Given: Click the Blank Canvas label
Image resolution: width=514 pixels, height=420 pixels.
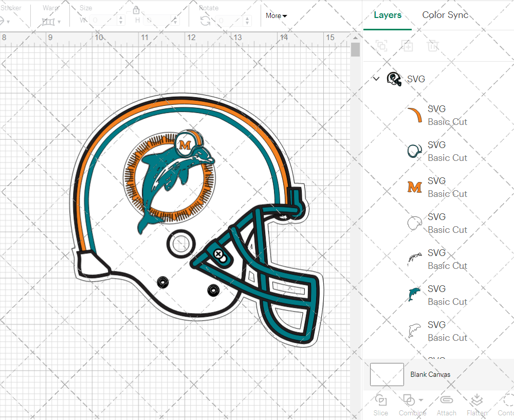Looking at the screenshot, I should coord(430,374).
